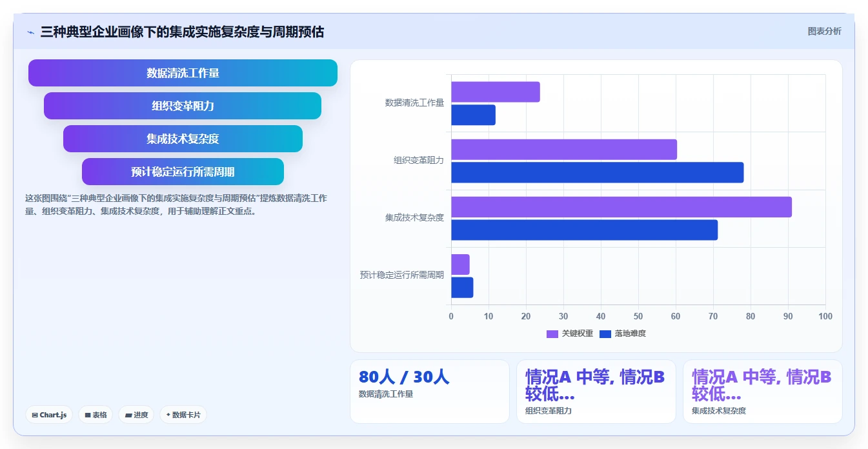The height and width of the screenshot is (449, 868).
Task: Click the 图表分析 label in header
Action: pos(824,31)
